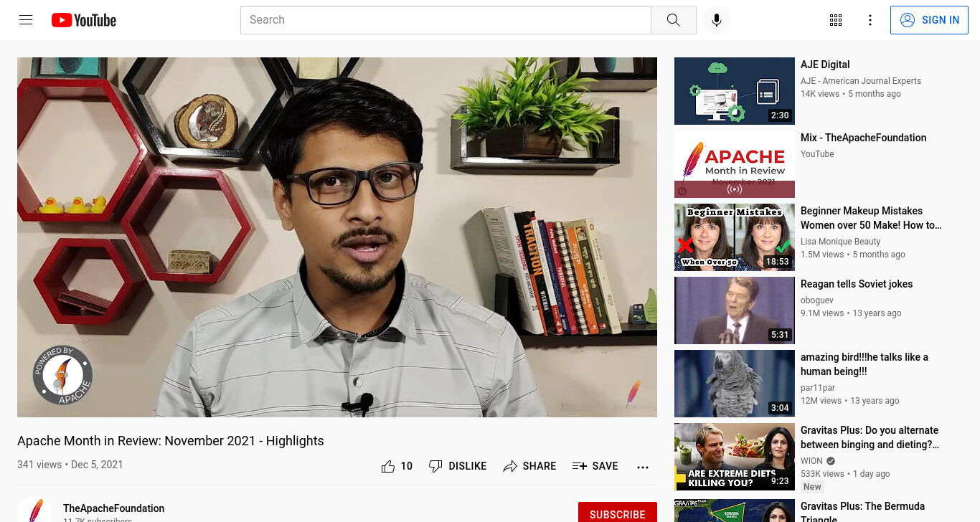Image resolution: width=980 pixels, height=522 pixels.
Task: Click the Powered by Apache video watermark
Action: click(62, 376)
